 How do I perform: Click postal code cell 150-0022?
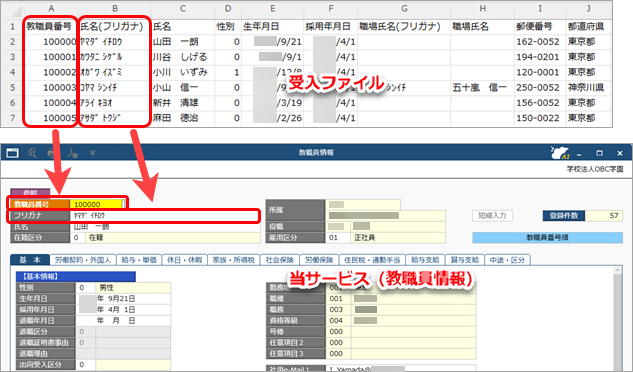pyautogui.click(x=540, y=118)
